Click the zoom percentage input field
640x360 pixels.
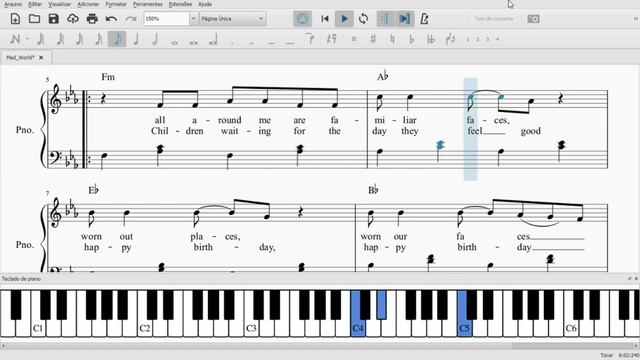coord(167,19)
